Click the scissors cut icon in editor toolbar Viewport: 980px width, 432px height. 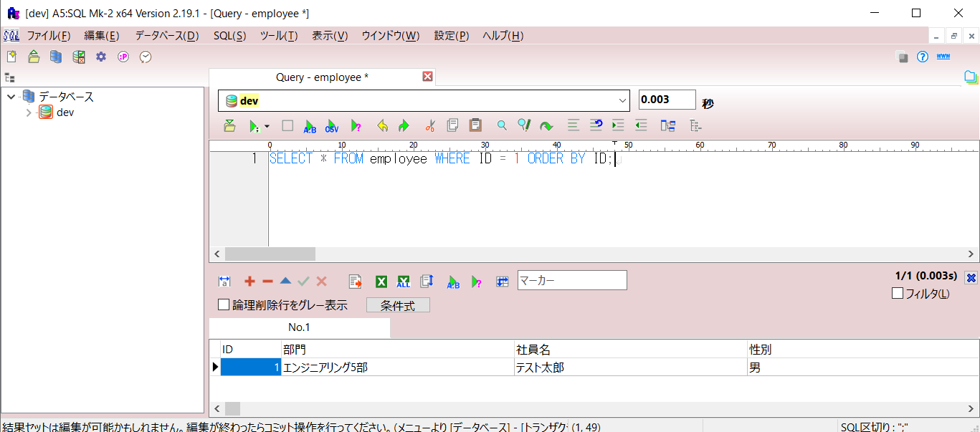[430, 126]
